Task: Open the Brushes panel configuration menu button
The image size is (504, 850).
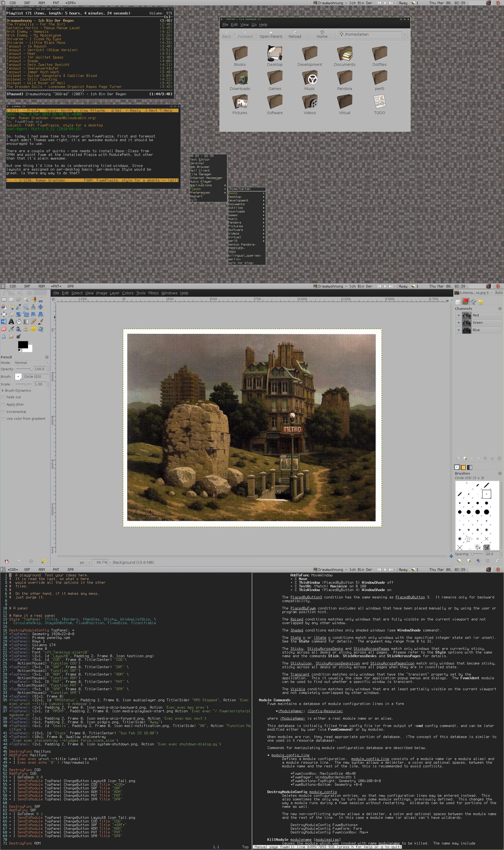Action: tap(500, 473)
